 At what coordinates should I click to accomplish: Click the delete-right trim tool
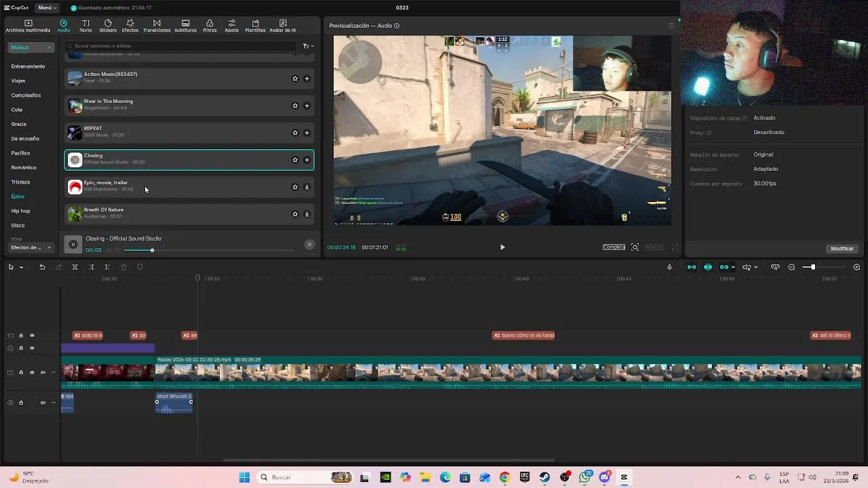click(x=107, y=267)
